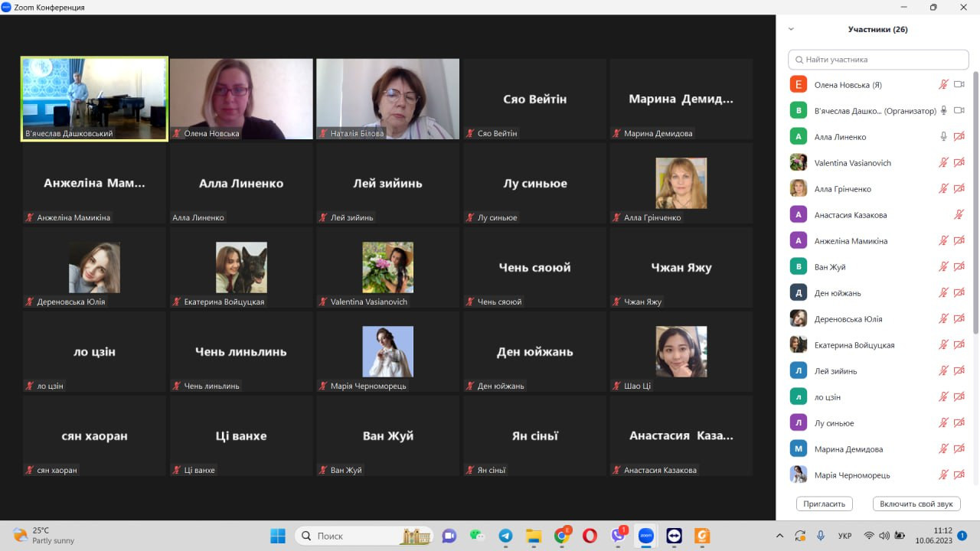Click the dark Д avatar of Ден юйжань
Screen dimensions: 980x551
click(x=799, y=293)
